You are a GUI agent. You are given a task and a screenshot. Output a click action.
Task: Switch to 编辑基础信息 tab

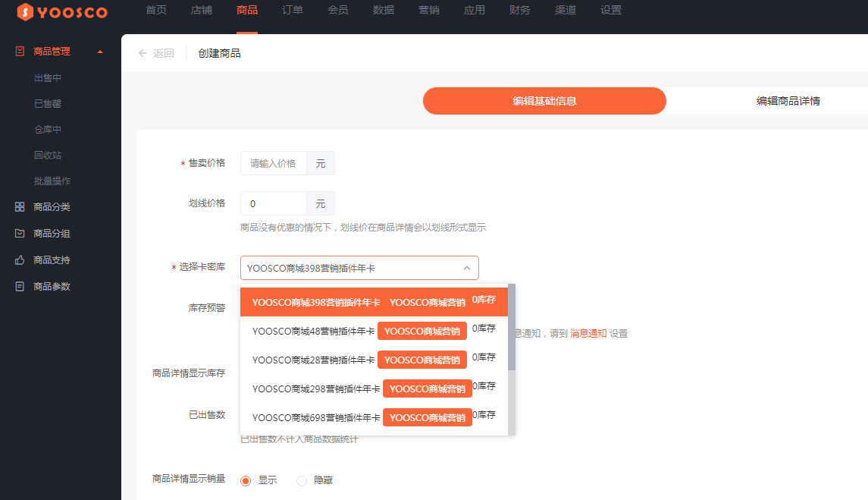pos(545,101)
